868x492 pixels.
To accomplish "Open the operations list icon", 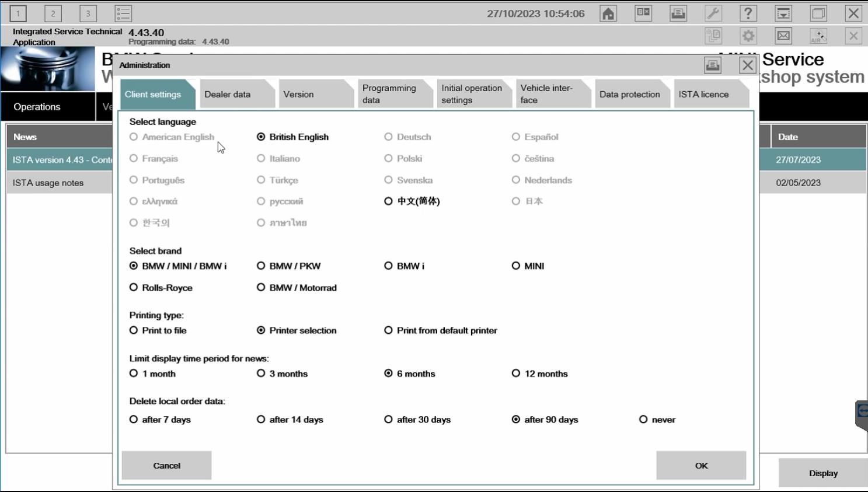I will pos(123,13).
